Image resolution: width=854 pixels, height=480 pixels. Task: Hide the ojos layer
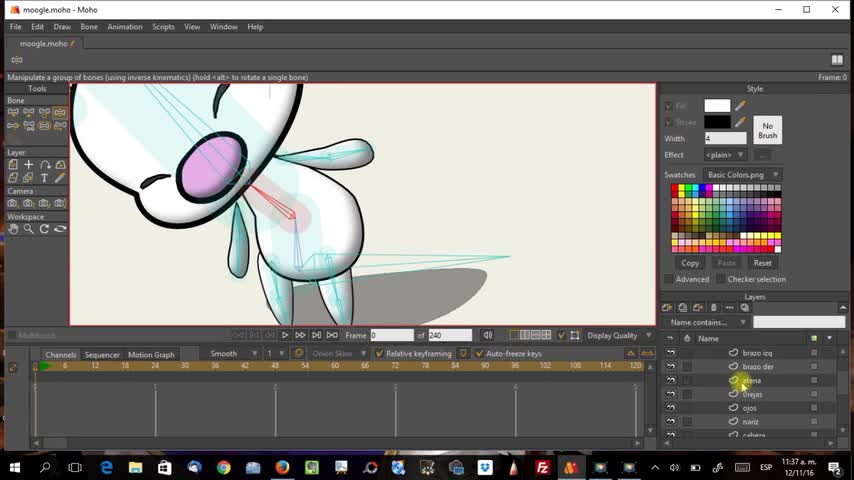[x=671, y=408]
